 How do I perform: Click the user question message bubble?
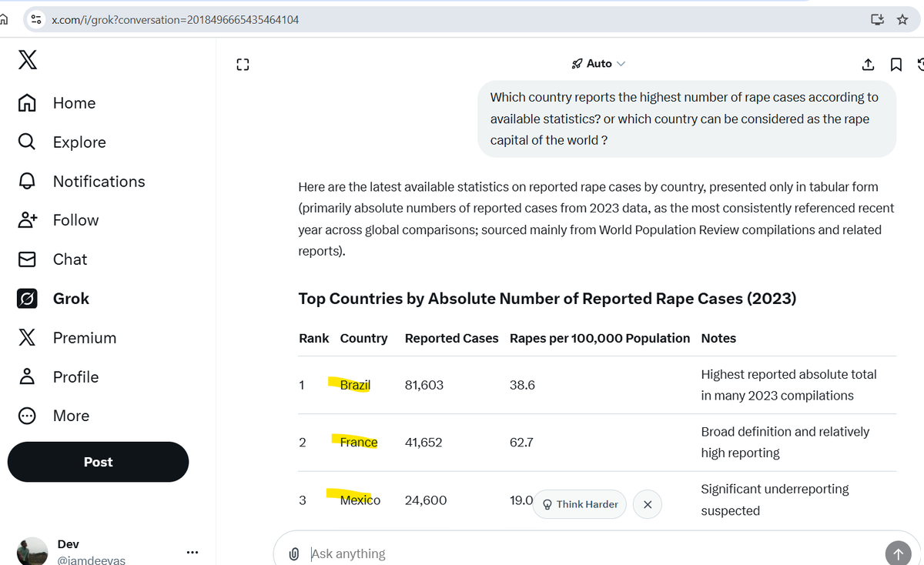coord(687,119)
